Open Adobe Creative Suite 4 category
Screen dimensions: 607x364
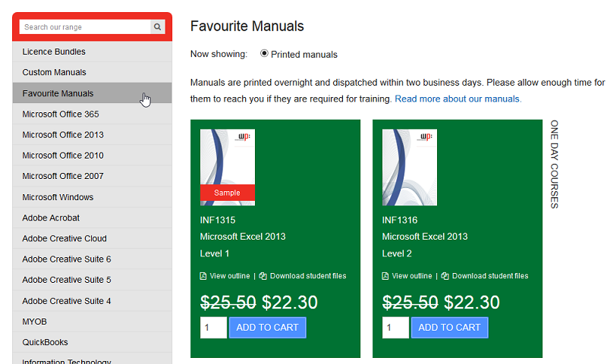click(x=92, y=300)
